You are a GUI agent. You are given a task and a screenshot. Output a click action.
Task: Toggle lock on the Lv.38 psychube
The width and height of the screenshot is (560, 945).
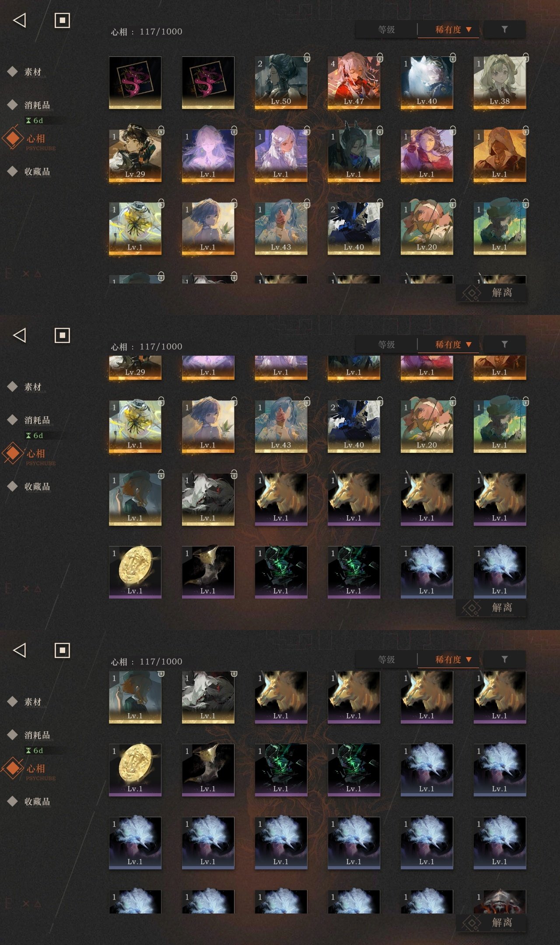click(526, 57)
